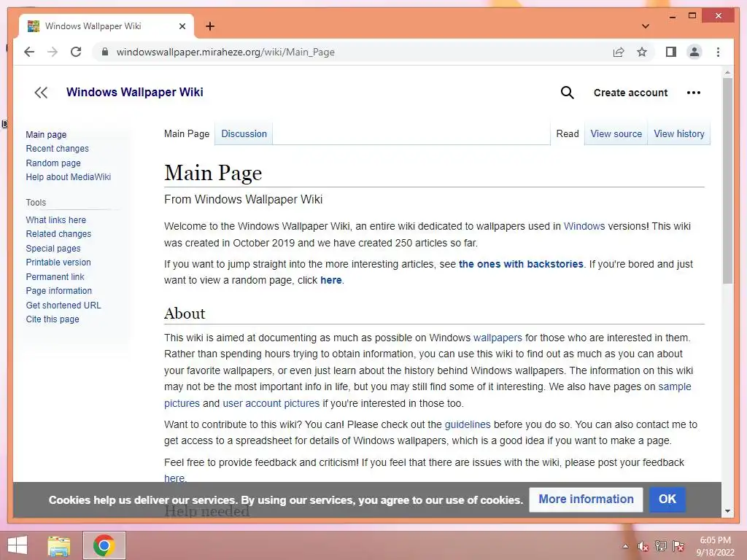The image size is (747, 560).
Task: Click the browser forward arrow
Action: point(53,52)
